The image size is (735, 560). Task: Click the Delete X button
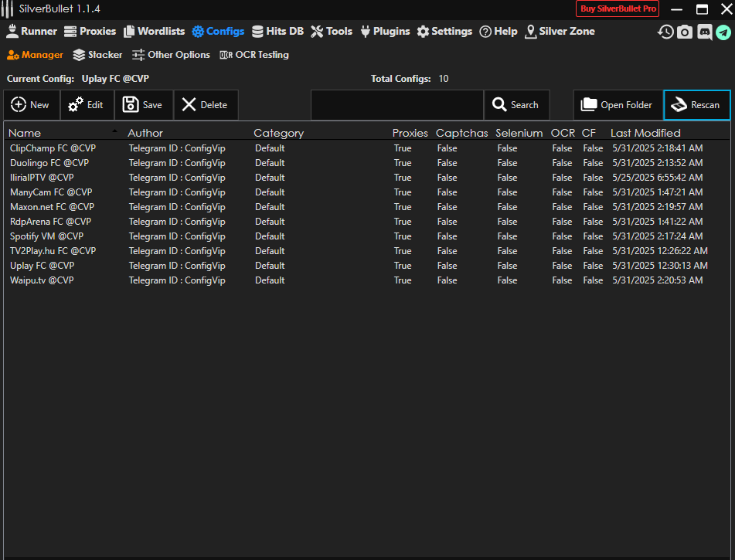pos(206,105)
